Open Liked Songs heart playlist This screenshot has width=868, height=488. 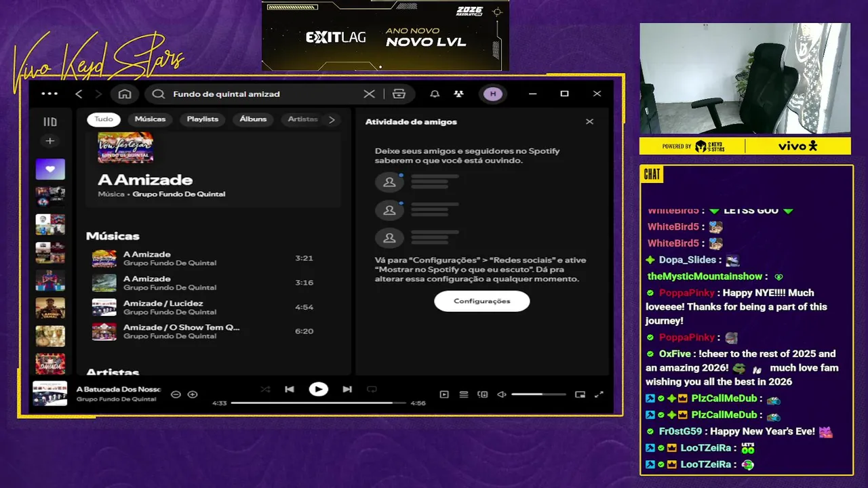50,169
